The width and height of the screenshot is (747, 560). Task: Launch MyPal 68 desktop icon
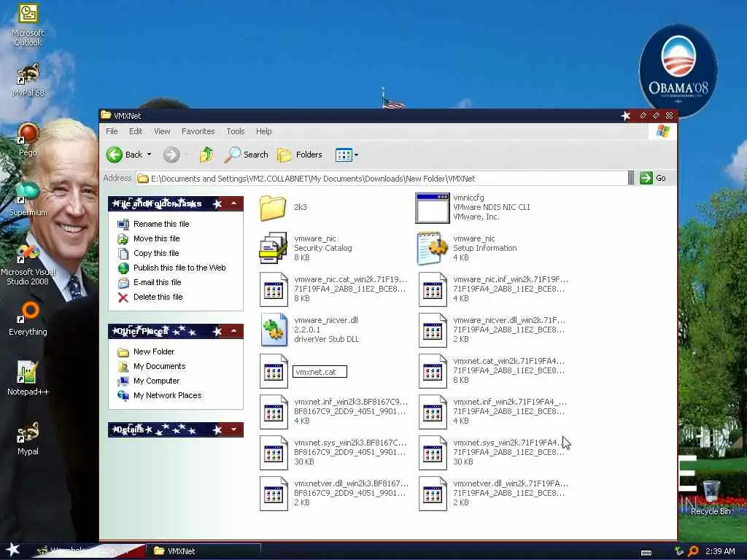point(28,80)
